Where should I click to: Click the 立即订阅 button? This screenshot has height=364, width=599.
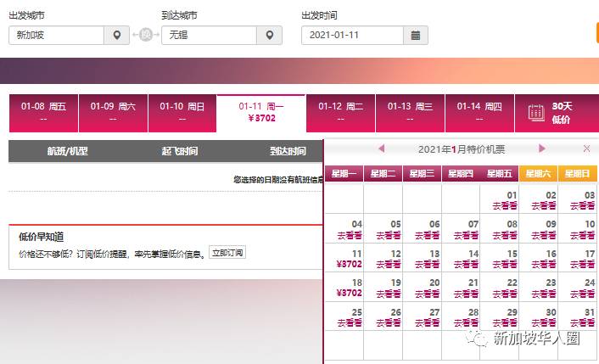point(227,253)
